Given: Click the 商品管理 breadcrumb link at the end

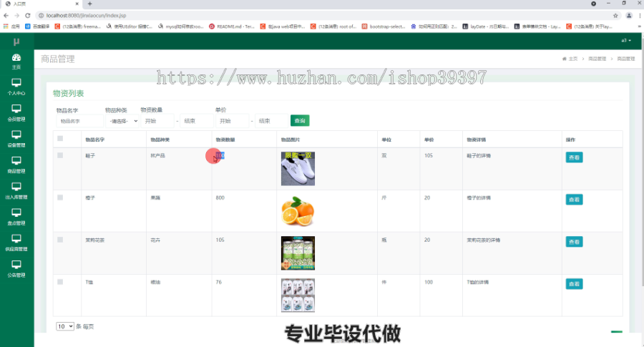Looking at the screenshot, I should coord(626,59).
